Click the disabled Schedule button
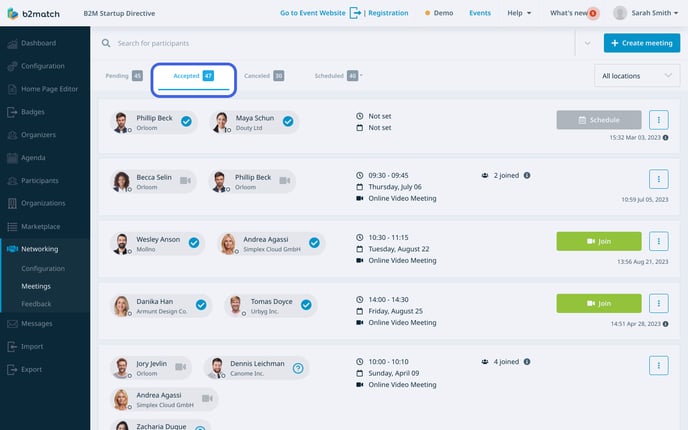 coord(598,120)
